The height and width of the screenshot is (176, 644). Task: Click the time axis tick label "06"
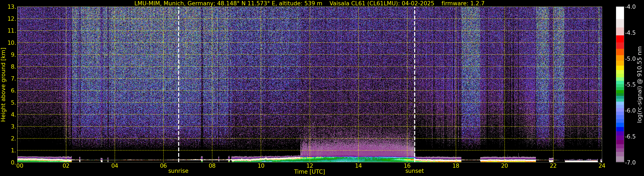163,166
